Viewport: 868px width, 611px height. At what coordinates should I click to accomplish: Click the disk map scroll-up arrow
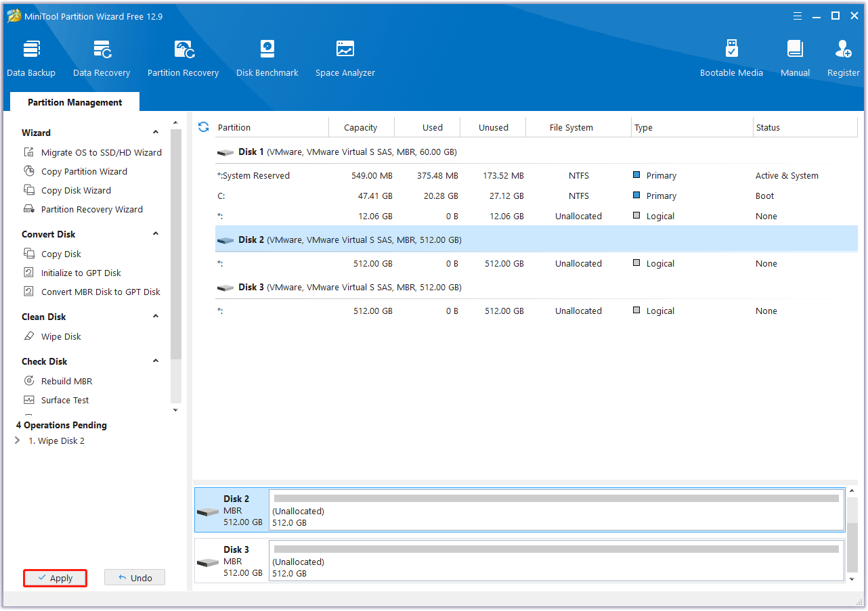[x=852, y=491]
